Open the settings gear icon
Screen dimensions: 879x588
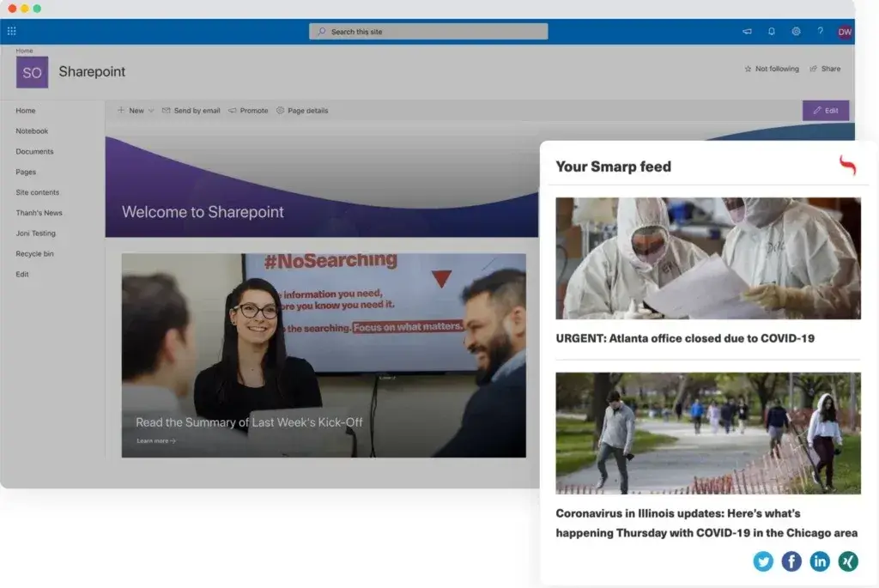pyautogui.click(x=796, y=32)
